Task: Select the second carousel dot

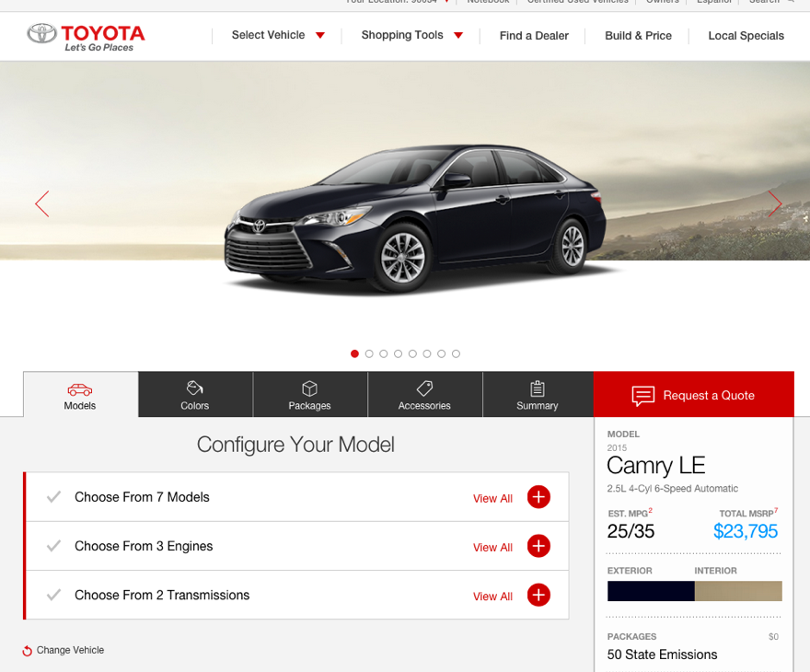Action: (369, 353)
